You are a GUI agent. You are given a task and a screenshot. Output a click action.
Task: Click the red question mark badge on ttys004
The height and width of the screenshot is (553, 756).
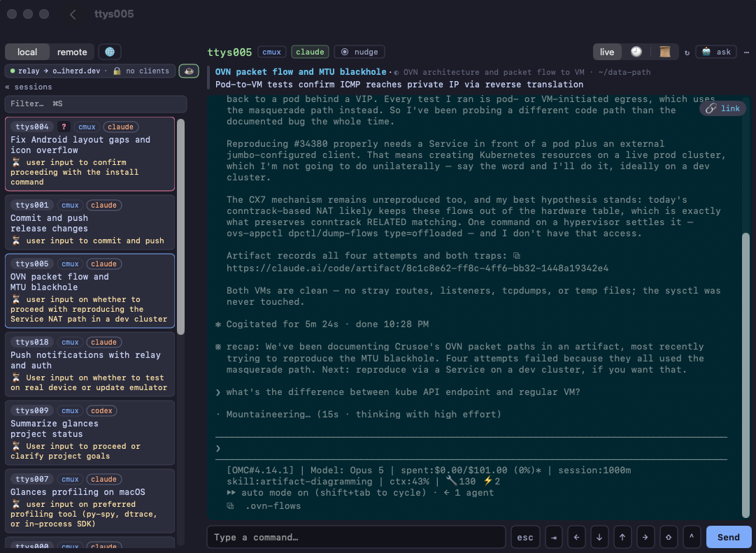coord(64,127)
